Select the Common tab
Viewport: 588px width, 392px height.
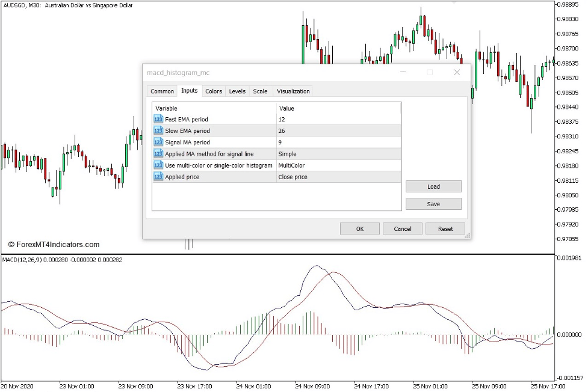tap(162, 91)
